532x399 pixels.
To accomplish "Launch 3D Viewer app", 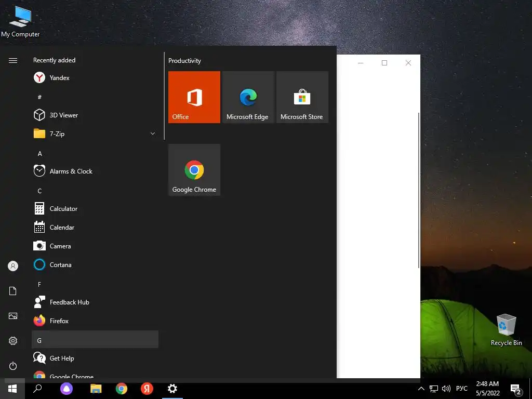I will [x=95, y=115].
